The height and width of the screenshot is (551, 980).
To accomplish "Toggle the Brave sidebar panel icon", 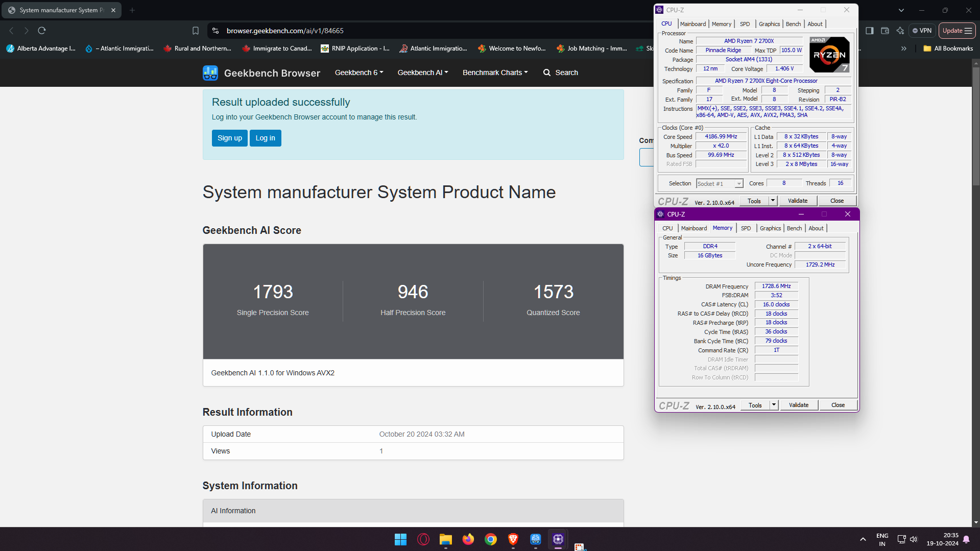I will pyautogui.click(x=869, y=31).
